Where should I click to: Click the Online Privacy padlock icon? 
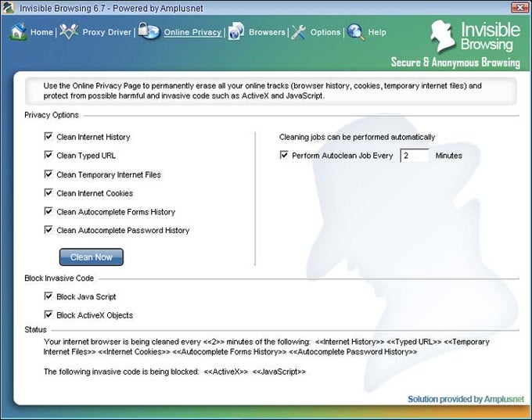[x=149, y=31]
